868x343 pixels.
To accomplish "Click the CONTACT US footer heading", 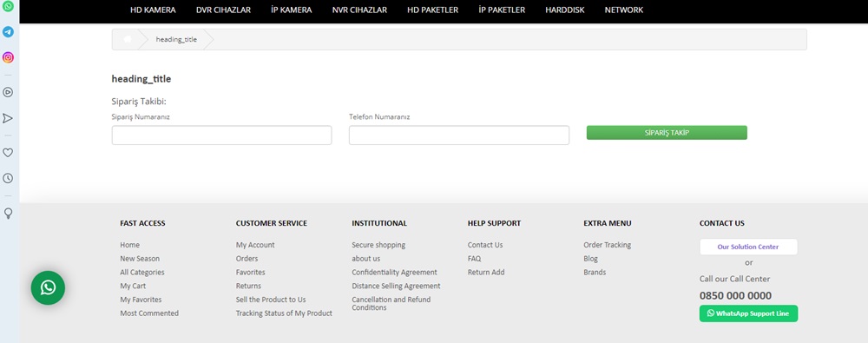I will pyautogui.click(x=722, y=223).
